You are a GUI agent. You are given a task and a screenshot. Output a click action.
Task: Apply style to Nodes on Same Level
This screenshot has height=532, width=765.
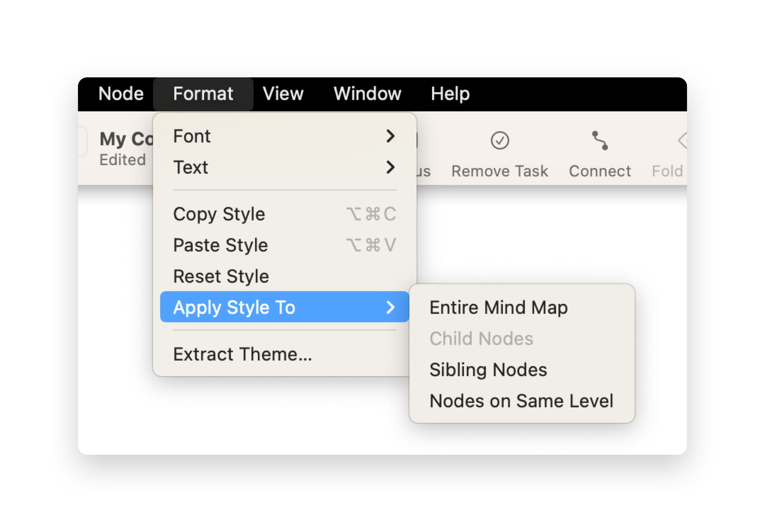pyautogui.click(x=521, y=401)
